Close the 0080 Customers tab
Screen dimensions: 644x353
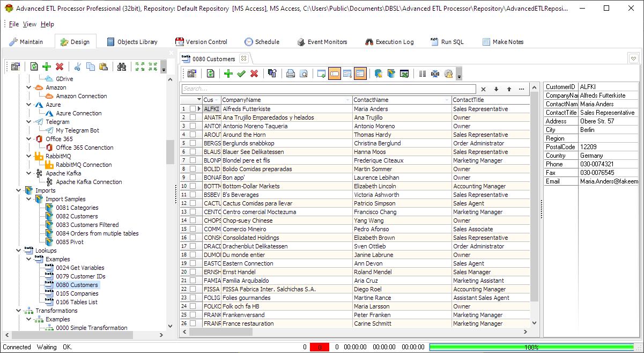tap(243, 58)
